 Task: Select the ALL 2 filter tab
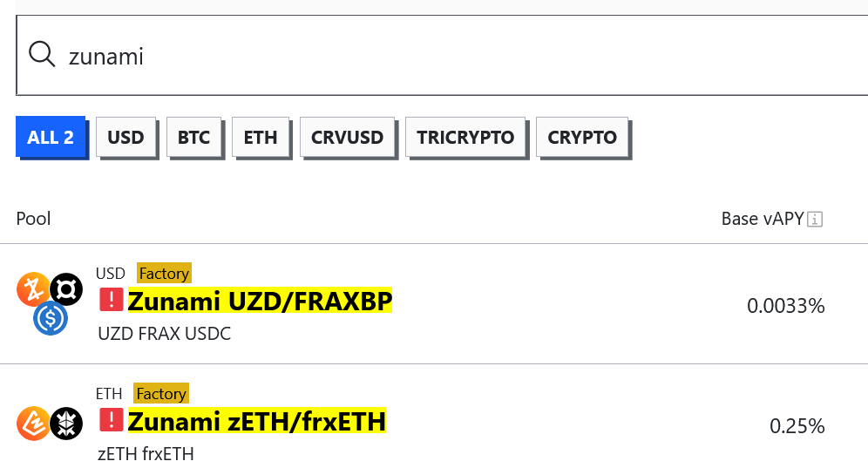click(x=51, y=137)
